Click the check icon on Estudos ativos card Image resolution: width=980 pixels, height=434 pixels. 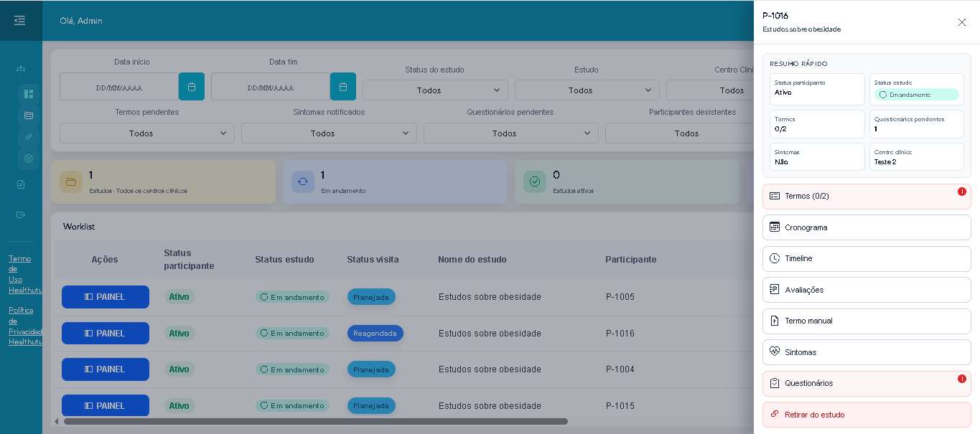[x=535, y=181]
